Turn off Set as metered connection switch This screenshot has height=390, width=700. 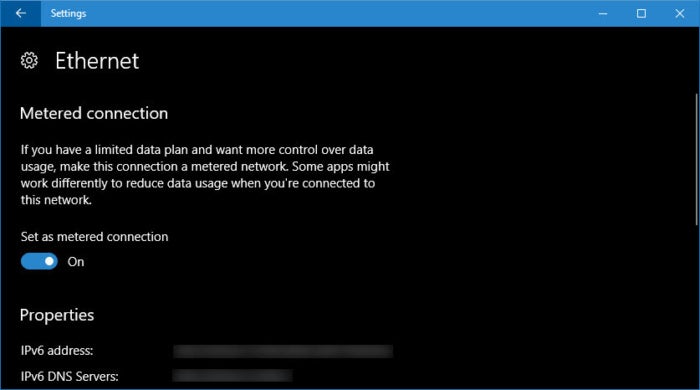[39, 261]
